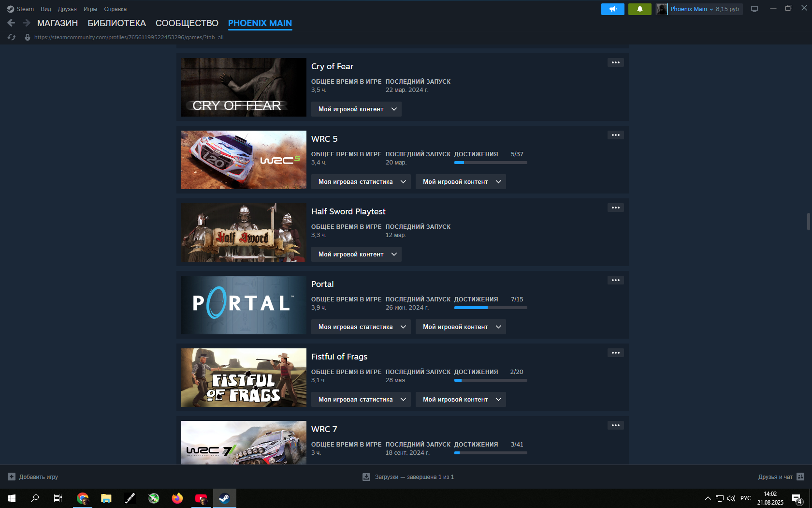
Task: Launch Google Chrome from the taskbar
Action: [x=83, y=498]
